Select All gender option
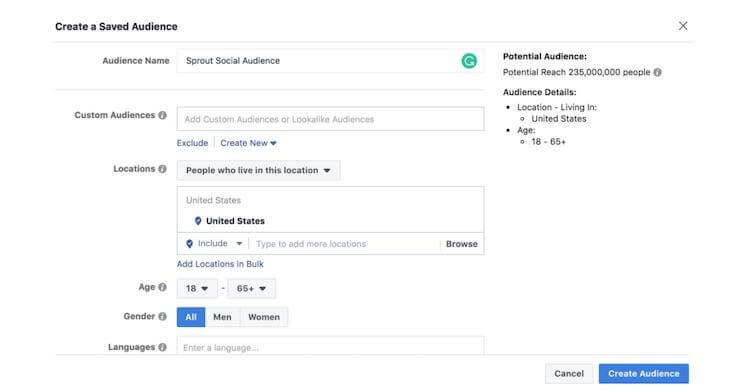Image resolution: width=750 pixels, height=390 pixels. tap(191, 317)
